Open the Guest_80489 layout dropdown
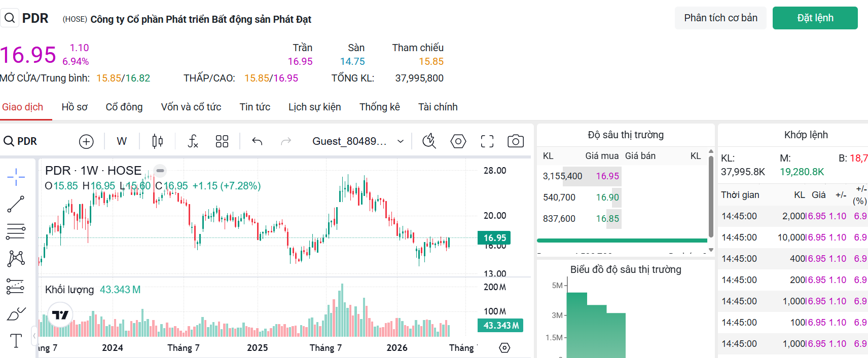Screen dimensions: 868x358 (x=358, y=141)
